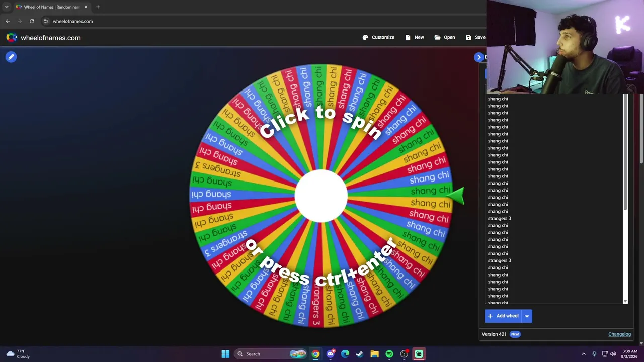
Task: Click the New! version badge
Action: tap(515, 334)
